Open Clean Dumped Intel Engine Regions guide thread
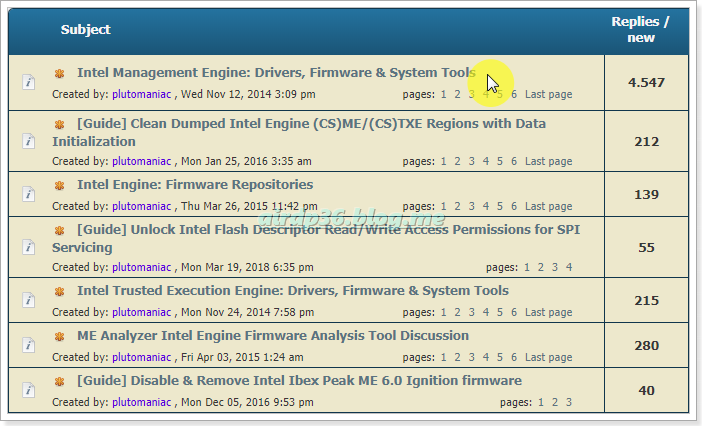 pos(299,132)
